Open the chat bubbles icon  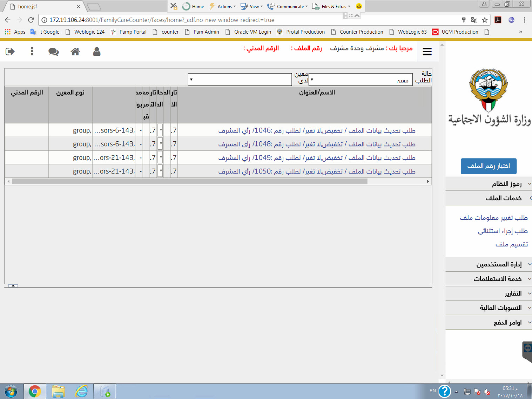(x=53, y=52)
